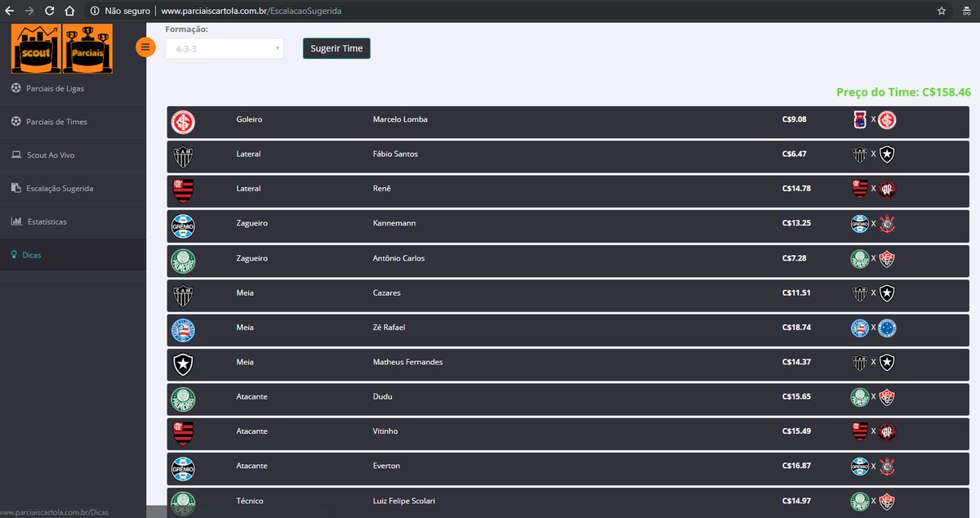Click Bahia crest in Zé Rafael row
The height and width of the screenshot is (518, 980).
tap(183, 329)
